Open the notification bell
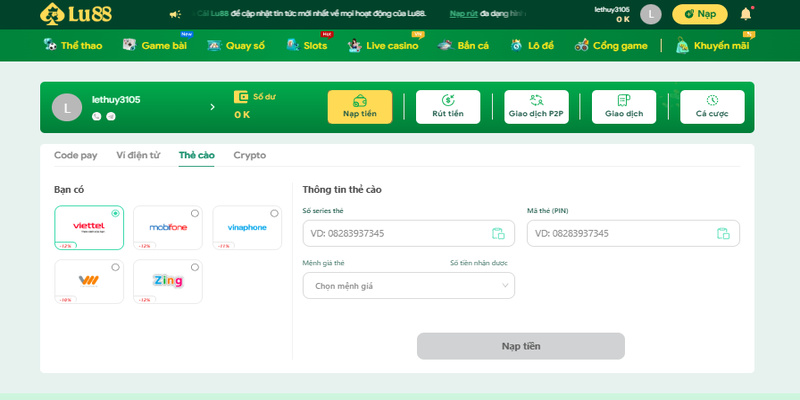 [745, 14]
